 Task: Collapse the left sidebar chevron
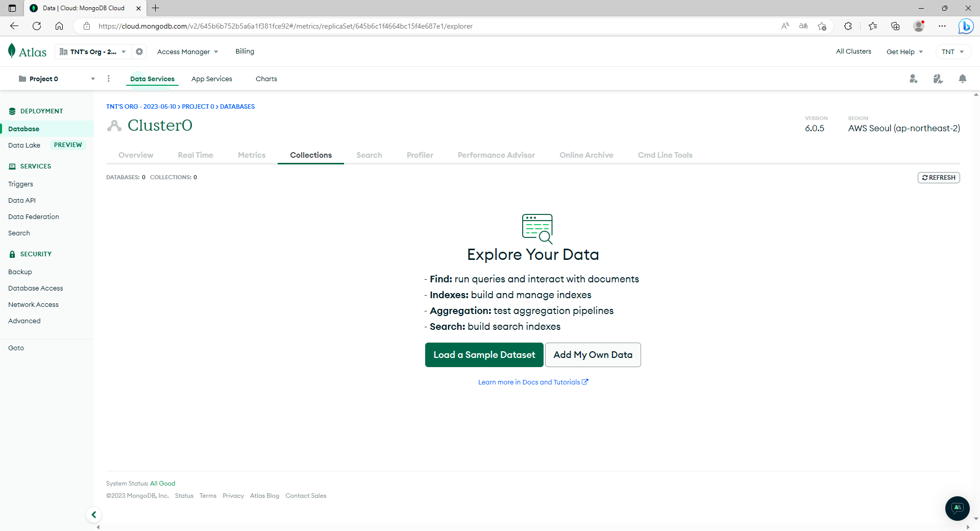pyautogui.click(x=94, y=515)
